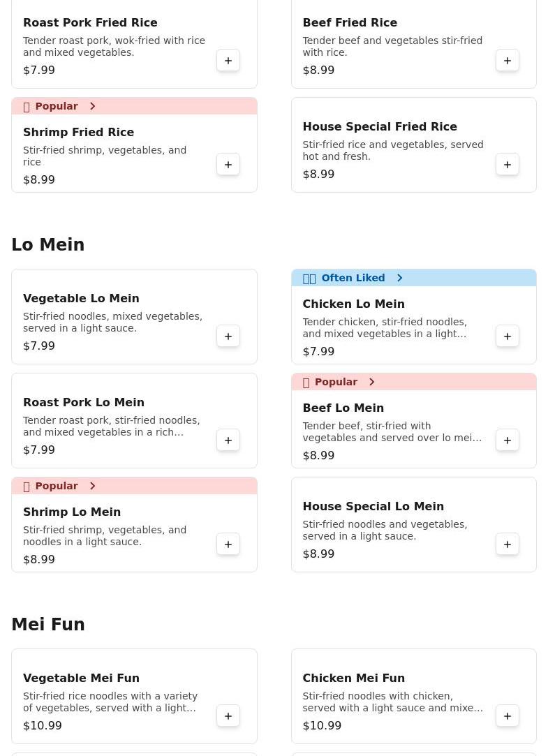This screenshot has width=548, height=756.
Task: Add House Special Fried Rice to order
Action: coord(508,165)
